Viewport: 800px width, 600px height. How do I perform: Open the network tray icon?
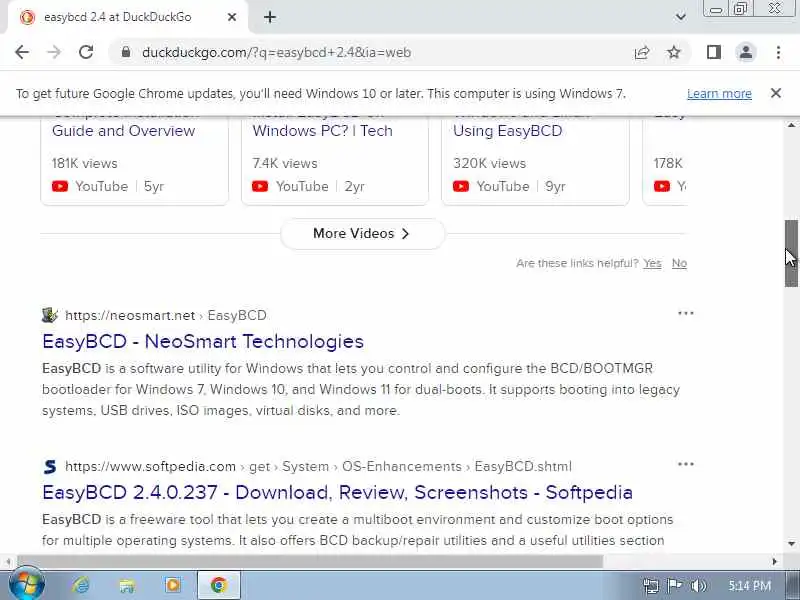651,585
